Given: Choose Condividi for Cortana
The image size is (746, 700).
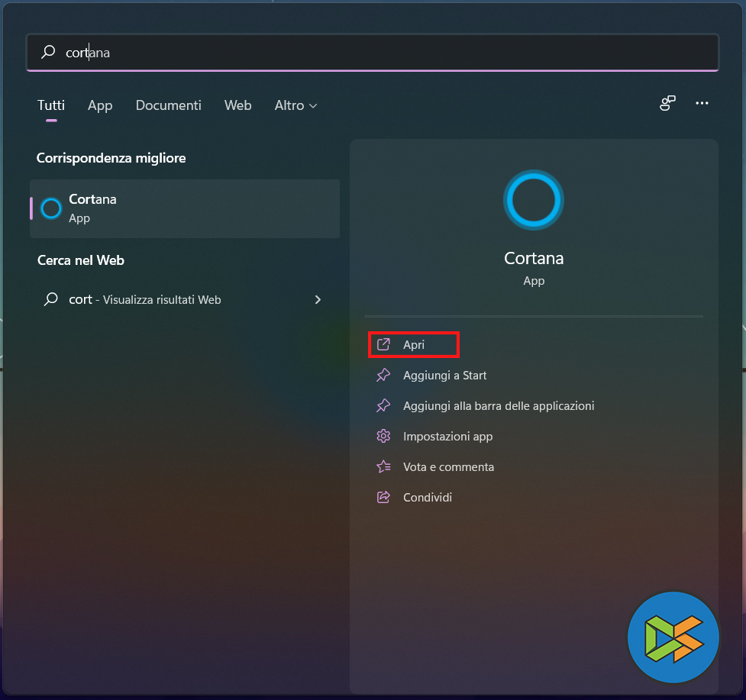Looking at the screenshot, I should (428, 498).
